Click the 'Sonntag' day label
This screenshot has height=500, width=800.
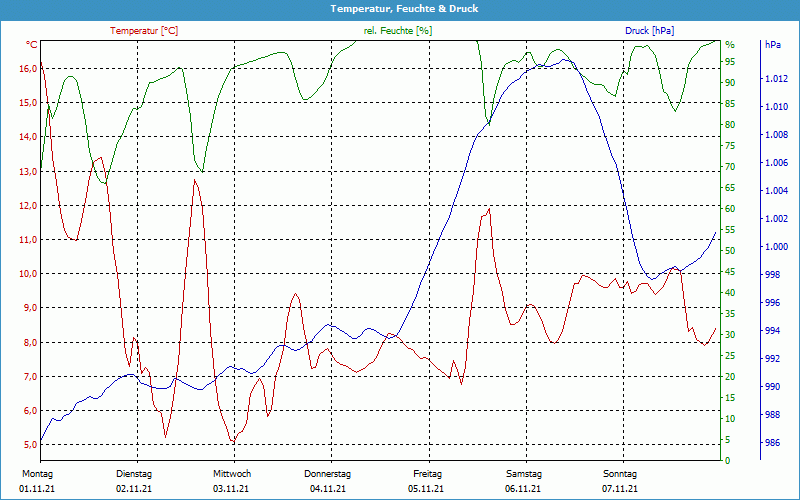620,474
